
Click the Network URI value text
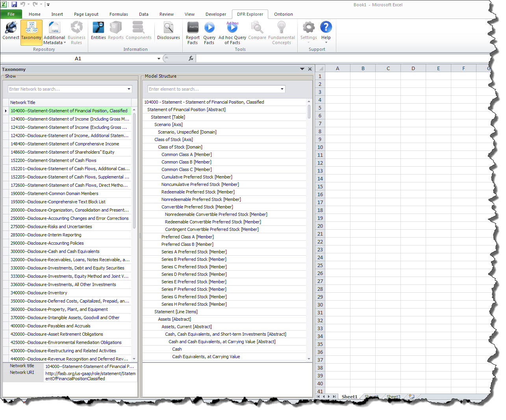(90, 376)
